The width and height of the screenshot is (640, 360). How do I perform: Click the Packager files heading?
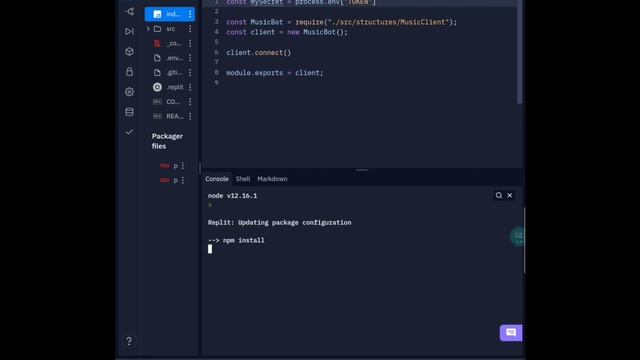[x=167, y=141]
